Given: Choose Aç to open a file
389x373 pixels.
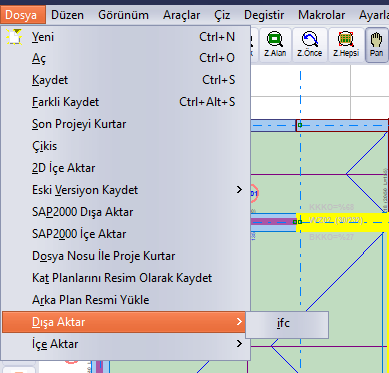Looking at the screenshot, I should pos(126,58).
